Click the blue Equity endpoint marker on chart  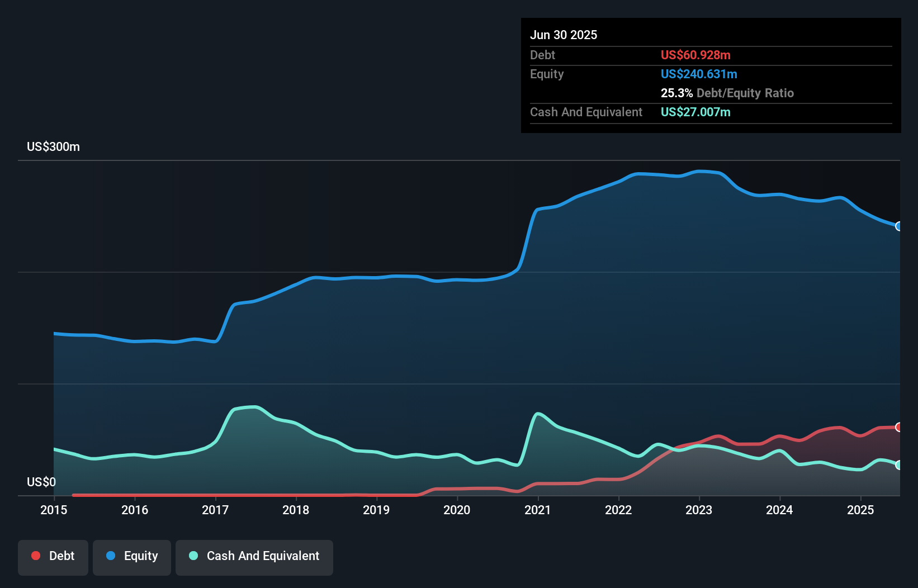899,226
